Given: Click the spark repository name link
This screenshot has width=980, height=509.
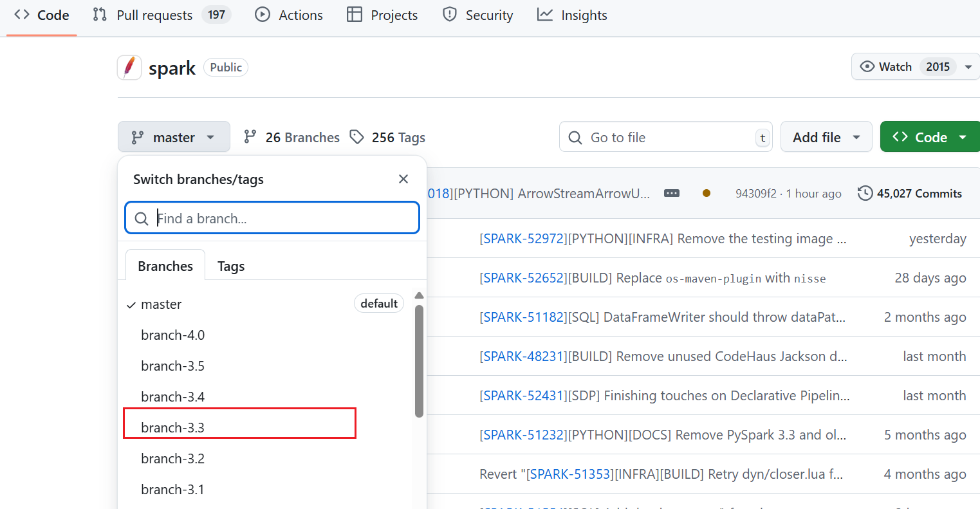Looking at the screenshot, I should point(172,68).
